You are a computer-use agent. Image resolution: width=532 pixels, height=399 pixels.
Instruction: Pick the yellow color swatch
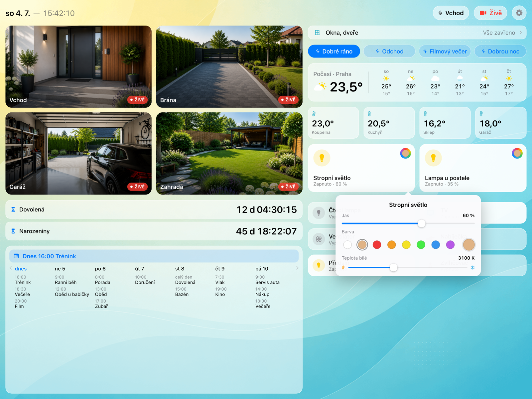tap(406, 245)
